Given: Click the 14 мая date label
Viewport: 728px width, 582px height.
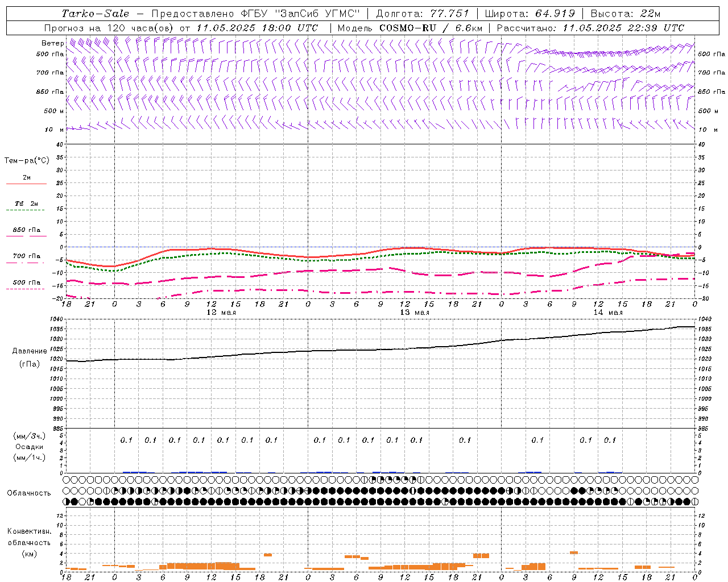Looking at the screenshot, I should (608, 313).
